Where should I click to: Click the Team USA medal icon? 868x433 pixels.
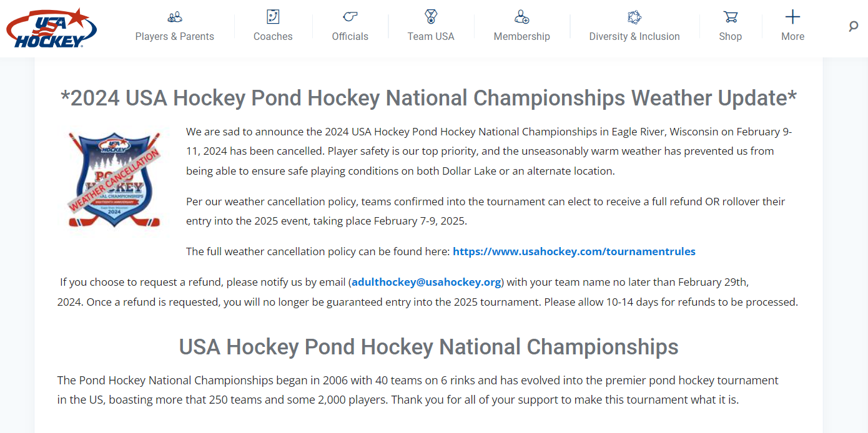(431, 17)
